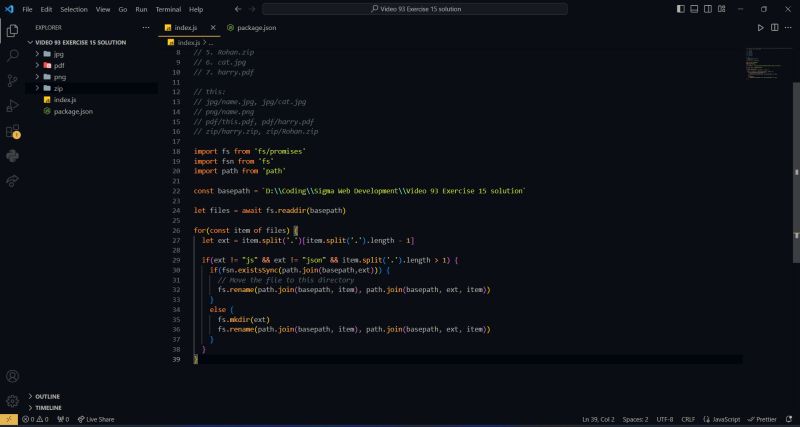
Task: Open the Terminal menu
Action: (168, 9)
